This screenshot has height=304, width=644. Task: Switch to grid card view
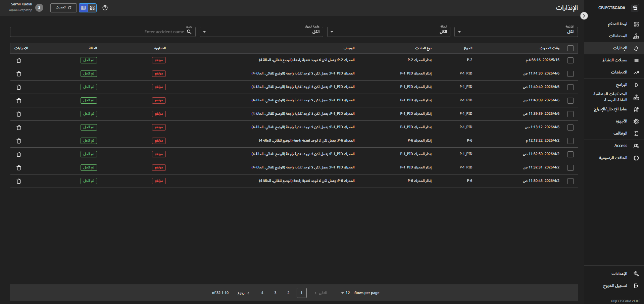pos(92,8)
